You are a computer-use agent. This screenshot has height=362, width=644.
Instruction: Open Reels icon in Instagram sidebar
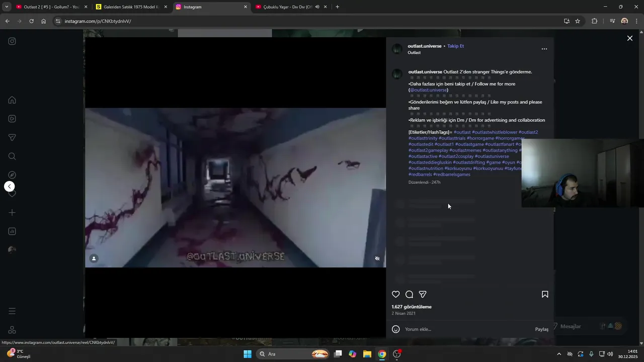point(12,119)
